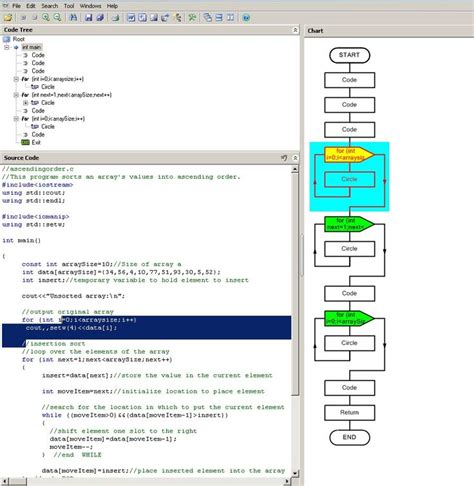Open the Search menu
Screen dimensions: 474x486
[x=50, y=6]
